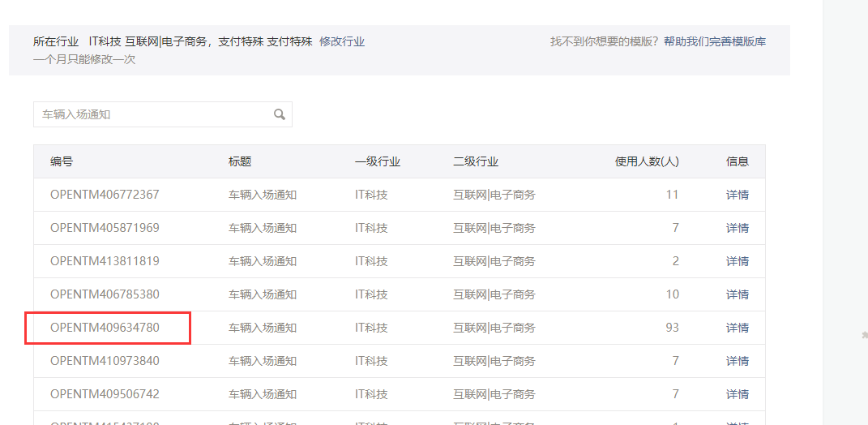
Task: Click the magnifier search icon
Action: coord(280,114)
